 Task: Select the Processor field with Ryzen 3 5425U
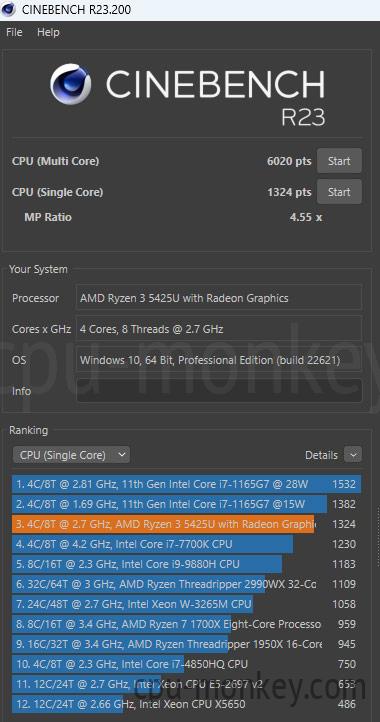coord(219,298)
